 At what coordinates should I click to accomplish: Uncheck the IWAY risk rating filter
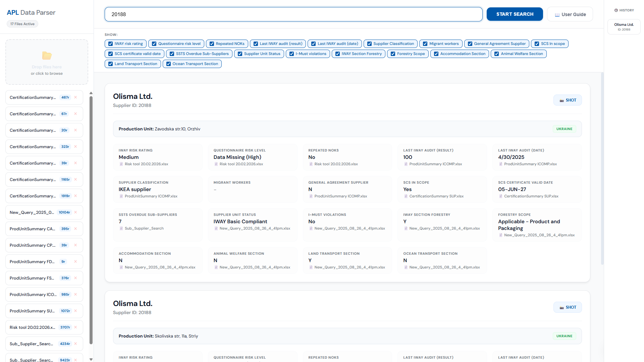click(x=110, y=44)
